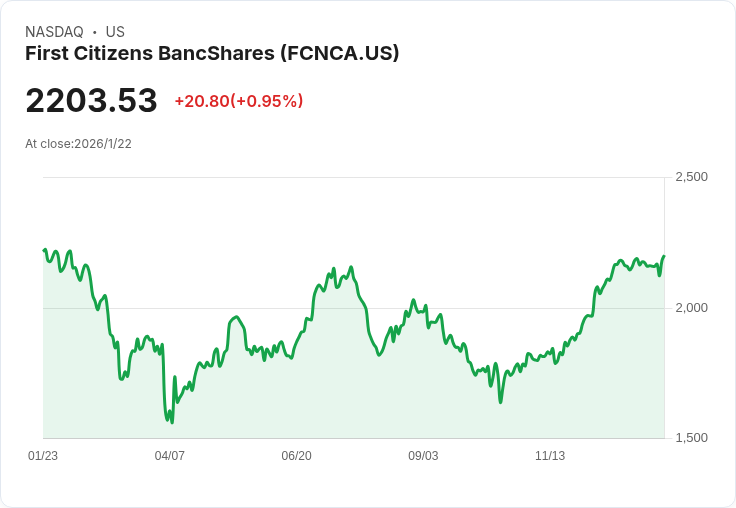736x508 pixels.
Task: Click the 2203.53 current price
Action: tap(91, 101)
